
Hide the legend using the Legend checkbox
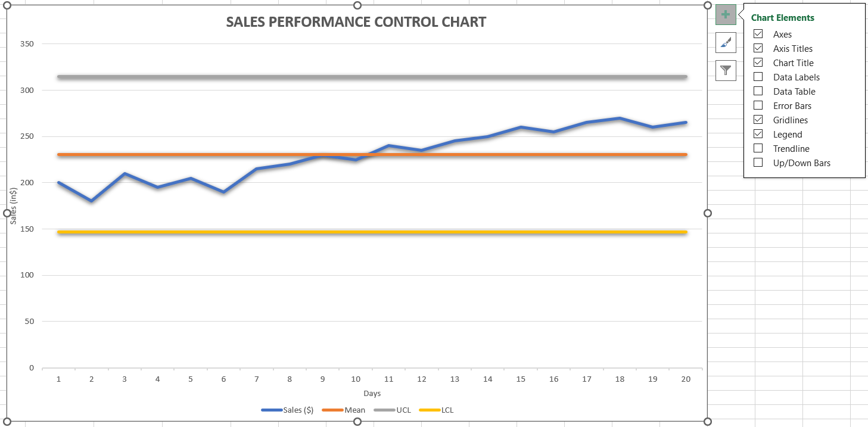pyautogui.click(x=758, y=134)
